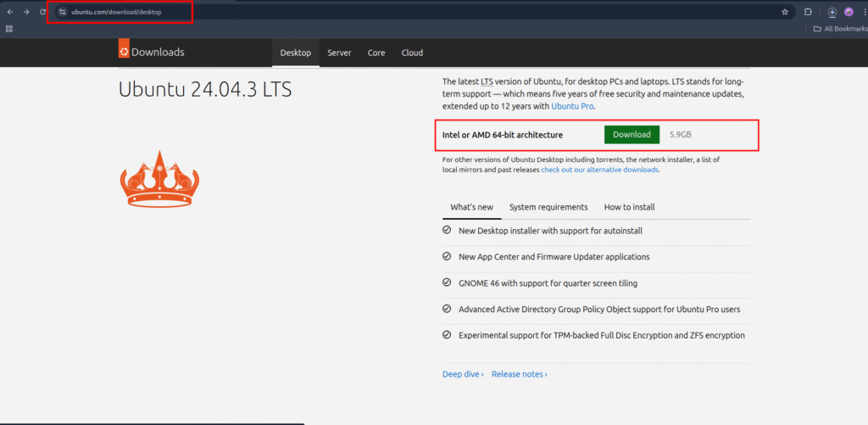Click Intel or AMD 64-bit architecture text

click(503, 135)
